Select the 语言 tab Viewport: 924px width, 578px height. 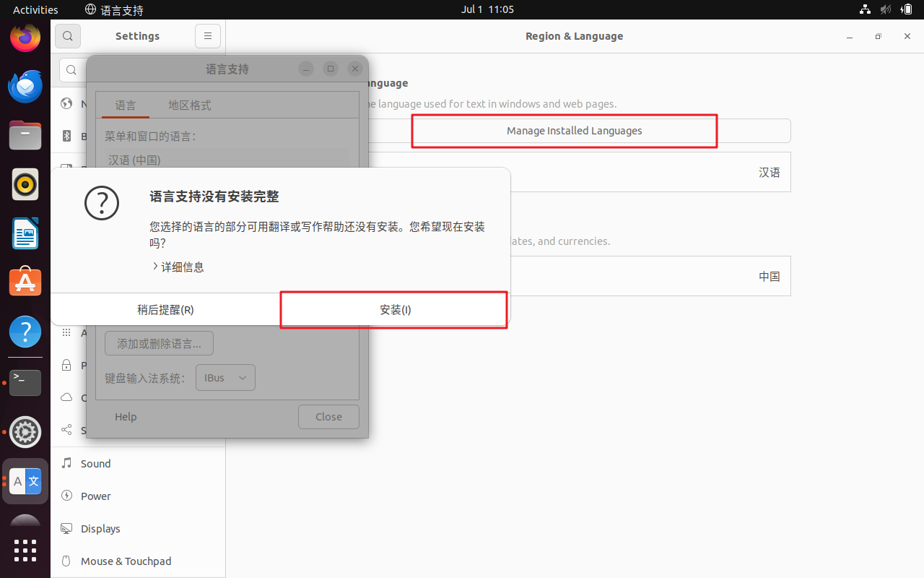point(126,105)
